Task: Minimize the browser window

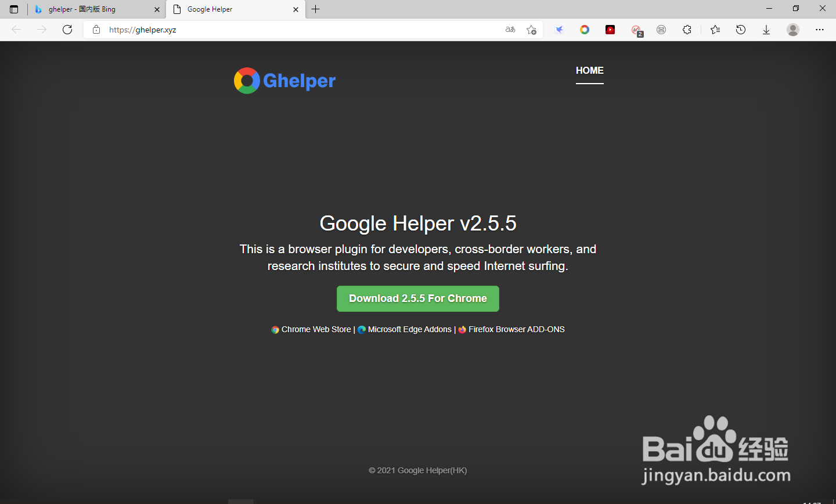Action: (x=769, y=9)
